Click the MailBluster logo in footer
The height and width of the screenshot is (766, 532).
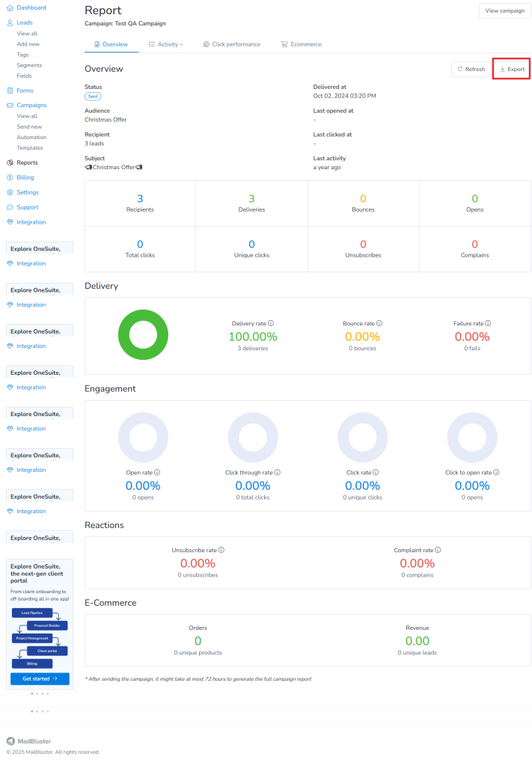click(29, 741)
